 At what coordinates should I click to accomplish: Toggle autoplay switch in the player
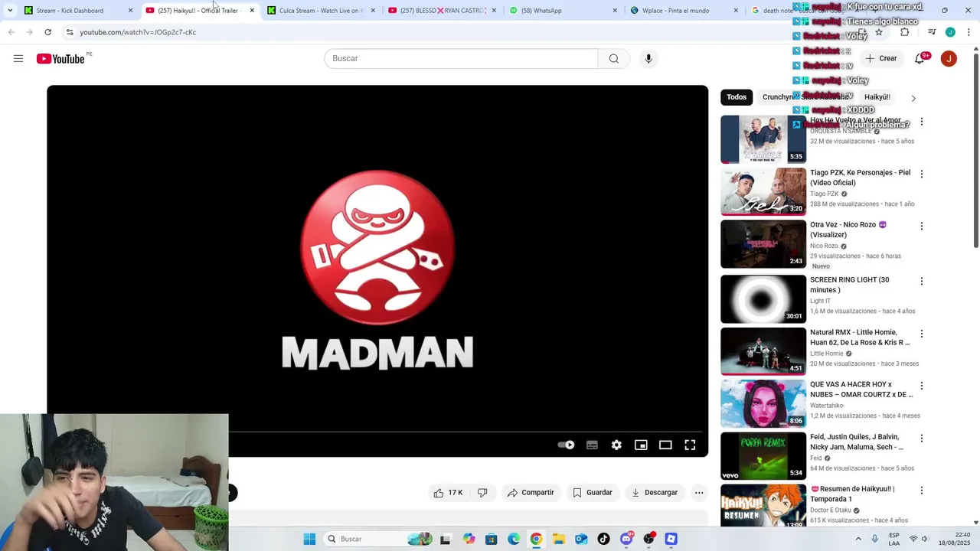click(x=566, y=445)
